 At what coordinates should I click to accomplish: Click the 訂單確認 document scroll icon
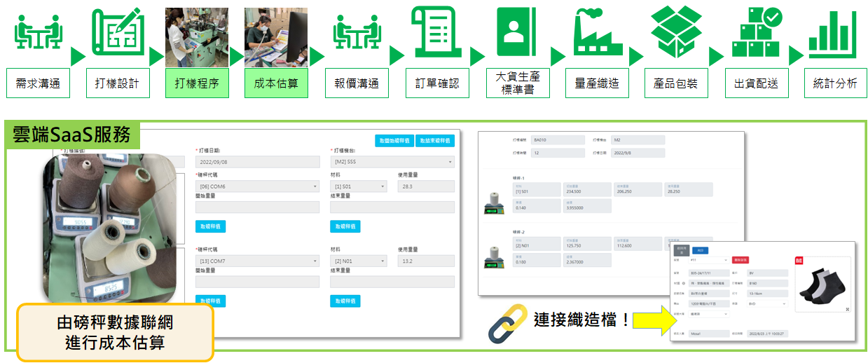click(x=437, y=32)
